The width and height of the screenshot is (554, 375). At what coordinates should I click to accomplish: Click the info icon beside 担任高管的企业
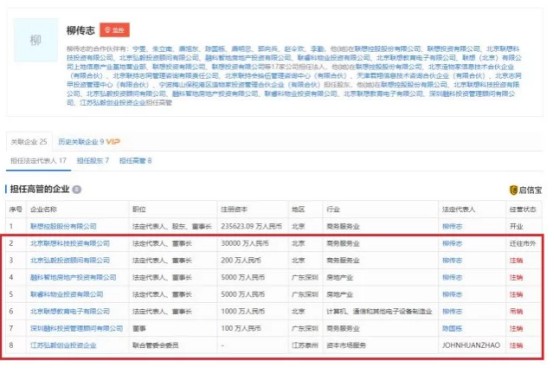click(x=77, y=190)
